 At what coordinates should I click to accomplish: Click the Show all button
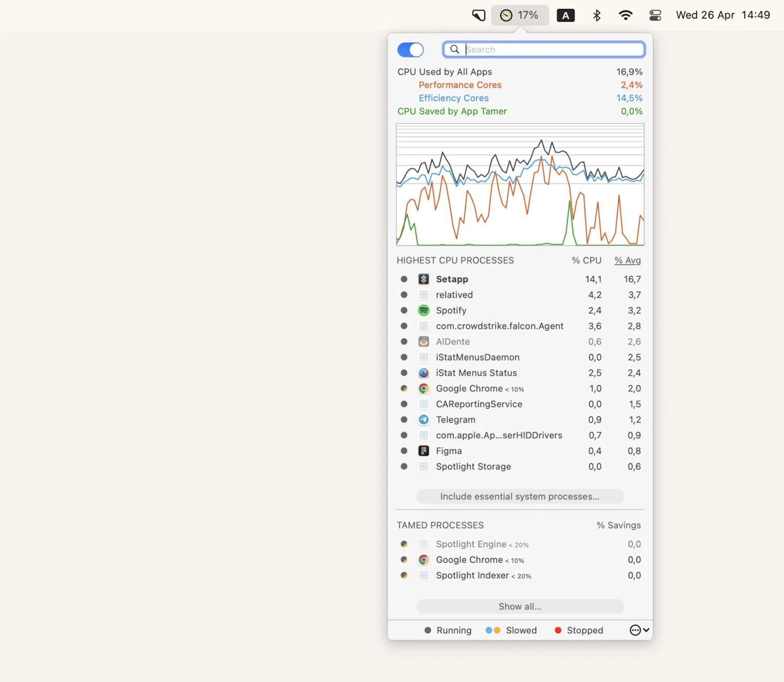click(x=520, y=606)
